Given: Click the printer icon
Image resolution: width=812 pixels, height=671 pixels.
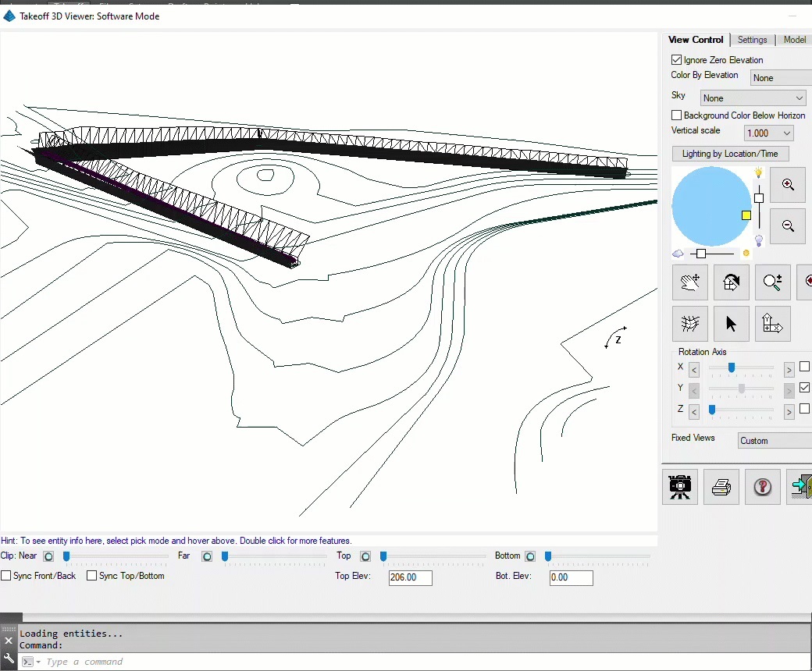Looking at the screenshot, I should [721, 487].
